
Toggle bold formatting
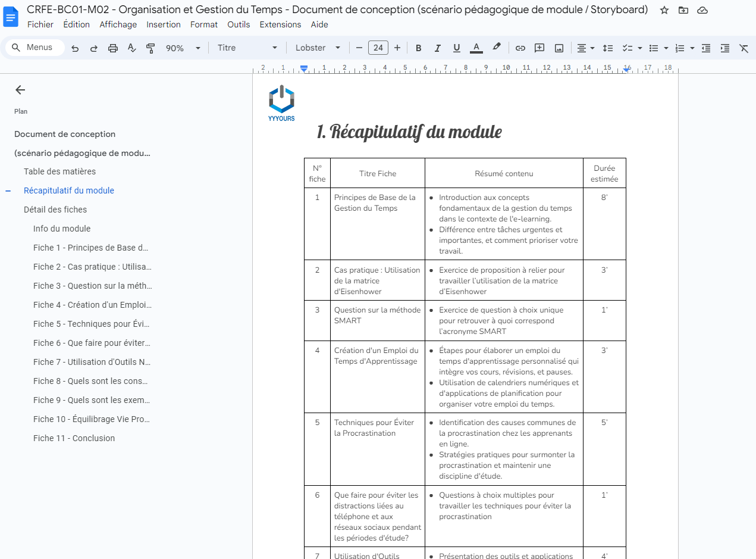[x=419, y=48]
